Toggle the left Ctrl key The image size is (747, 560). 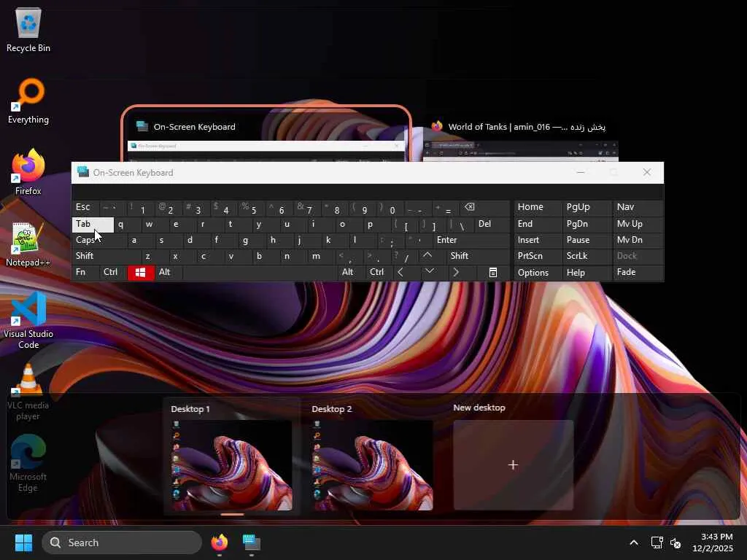(x=113, y=273)
